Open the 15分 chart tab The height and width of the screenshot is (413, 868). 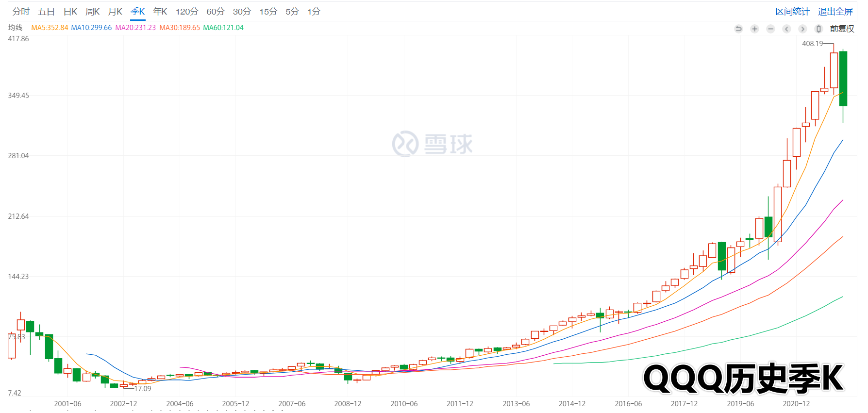pos(268,12)
